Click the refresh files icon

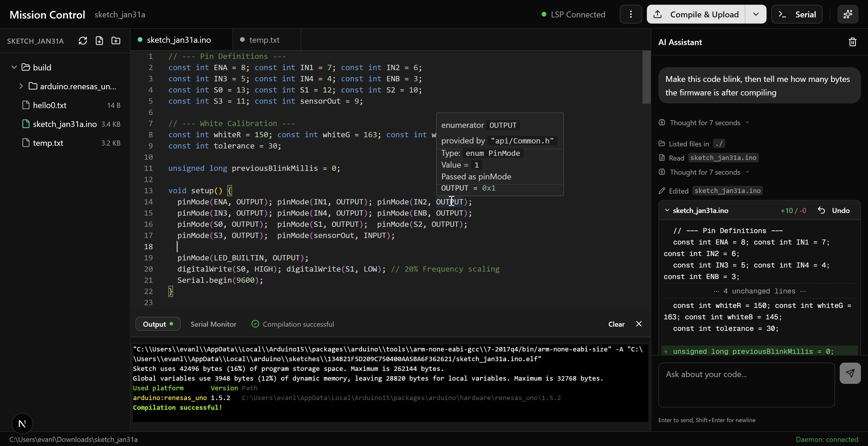pos(83,41)
